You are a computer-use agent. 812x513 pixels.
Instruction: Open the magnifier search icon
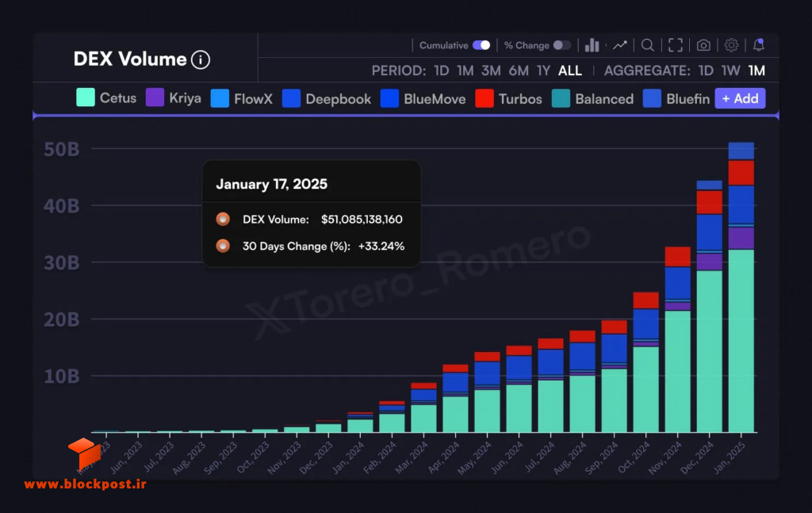(x=647, y=45)
